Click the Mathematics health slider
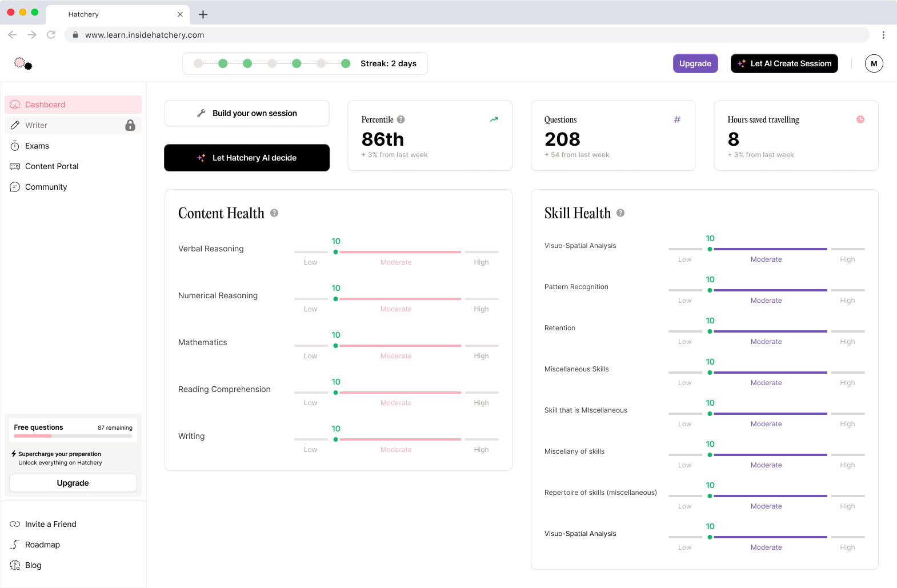This screenshot has height=588, width=897. [397, 346]
